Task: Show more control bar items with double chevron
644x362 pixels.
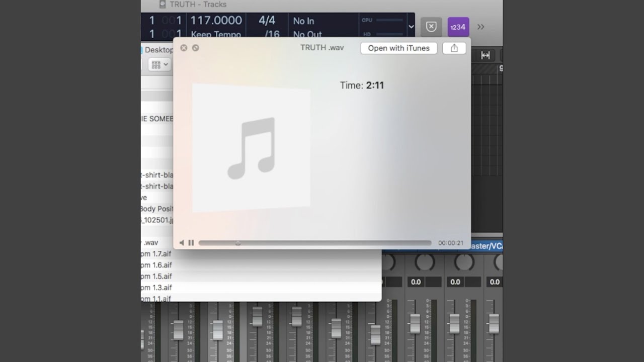Action: point(480,27)
